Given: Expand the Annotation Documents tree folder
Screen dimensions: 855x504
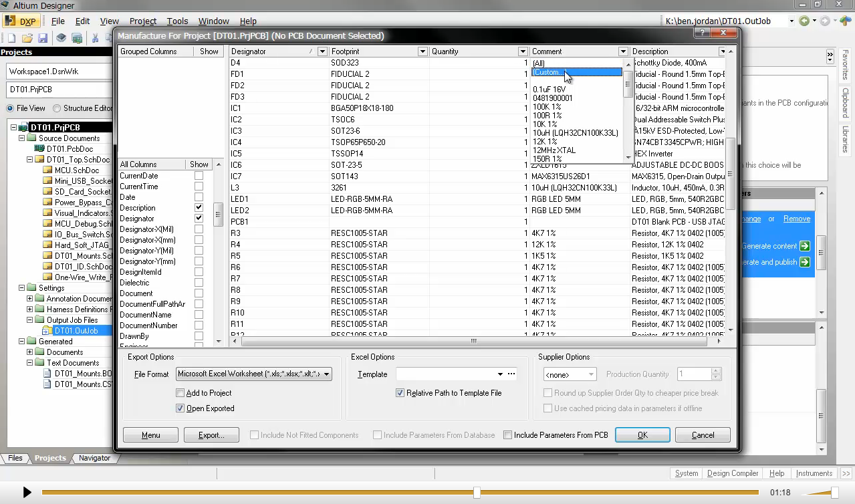Looking at the screenshot, I should tap(29, 299).
